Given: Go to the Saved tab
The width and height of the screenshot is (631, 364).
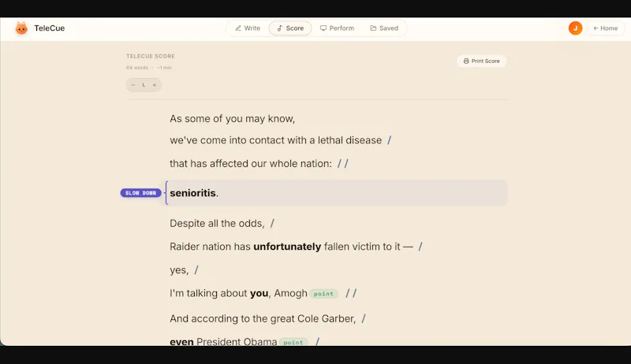Looking at the screenshot, I should [x=384, y=28].
